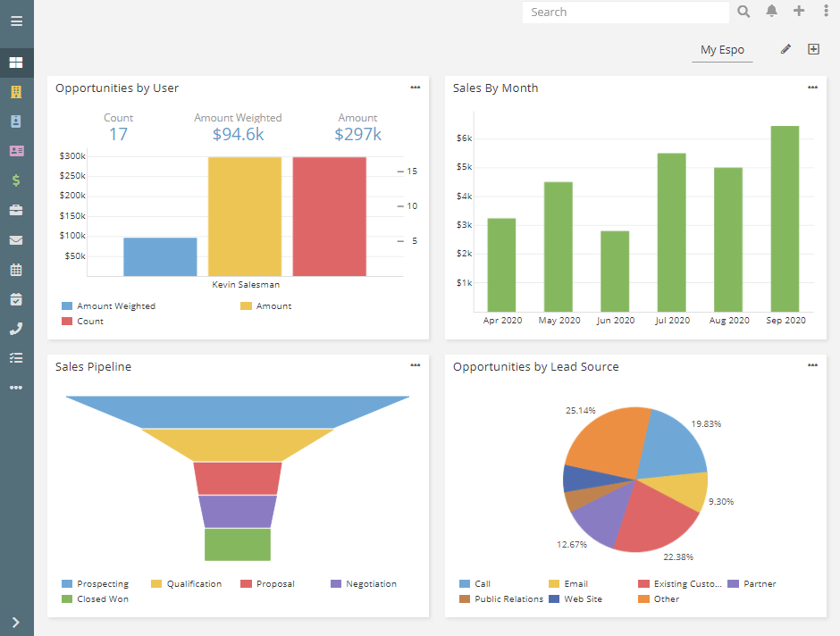This screenshot has height=636, width=840.
Task: Open Opportunities dollar sign icon
Action: (x=16, y=180)
